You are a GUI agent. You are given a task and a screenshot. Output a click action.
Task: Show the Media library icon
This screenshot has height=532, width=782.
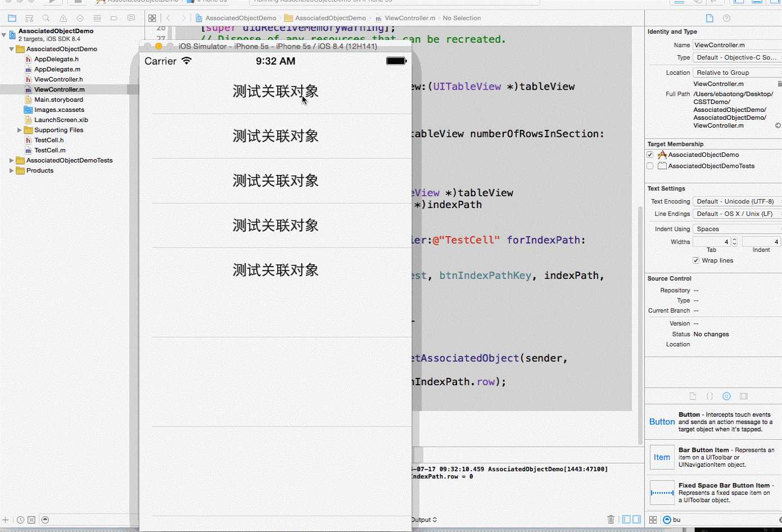click(744, 396)
